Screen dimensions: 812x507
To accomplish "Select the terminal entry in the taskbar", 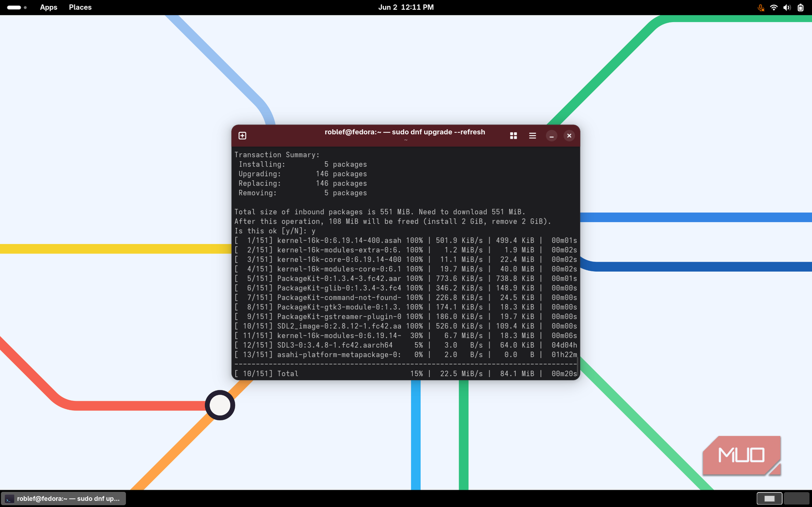I will pyautogui.click(x=63, y=499).
